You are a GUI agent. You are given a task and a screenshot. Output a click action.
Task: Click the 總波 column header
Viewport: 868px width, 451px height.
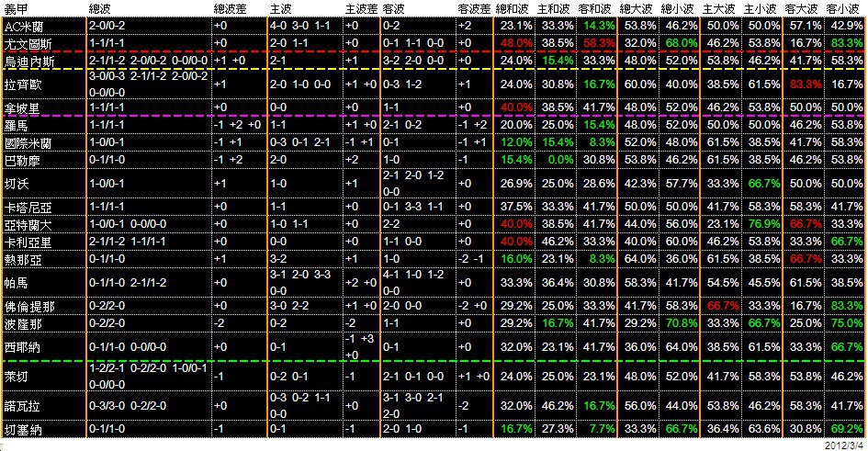pyautogui.click(x=100, y=9)
